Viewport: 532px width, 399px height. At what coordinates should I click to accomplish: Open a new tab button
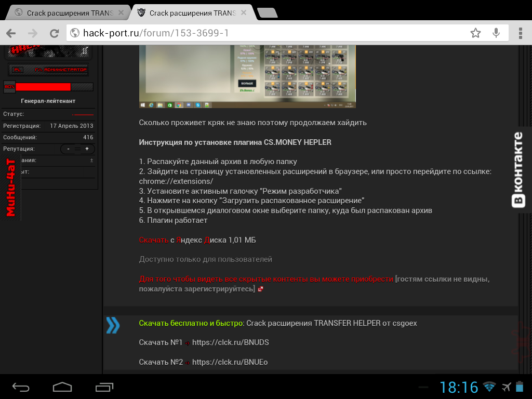coord(268,13)
